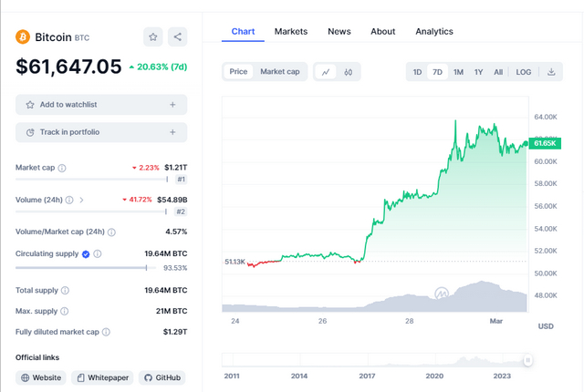Image resolution: width=584 pixels, height=392 pixels.
Task: Click the range slider handle on the timeline
Action: click(x=527, y=360)
